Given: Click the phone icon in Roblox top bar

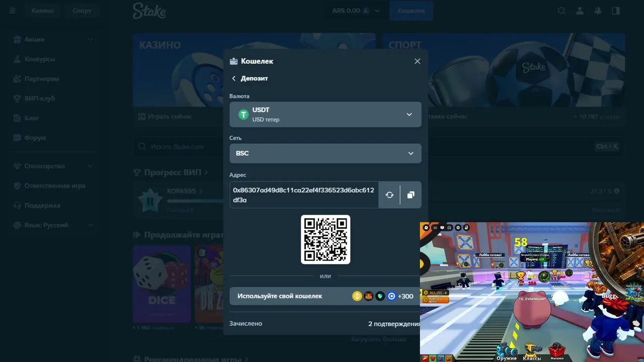Looking at the screenshot, I should point(466,228).
